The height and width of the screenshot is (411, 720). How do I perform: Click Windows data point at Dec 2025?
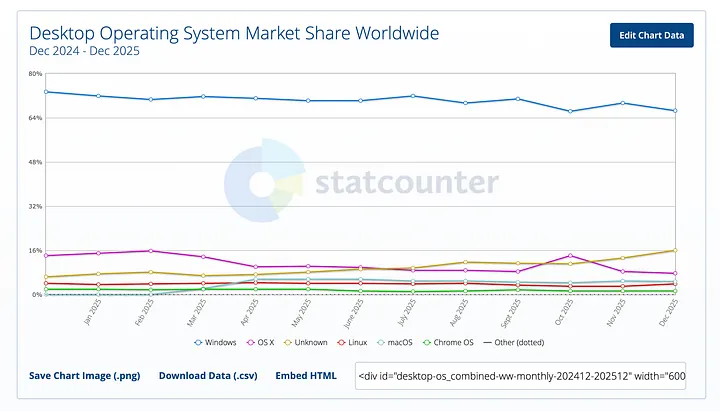[x=676, y=111]
